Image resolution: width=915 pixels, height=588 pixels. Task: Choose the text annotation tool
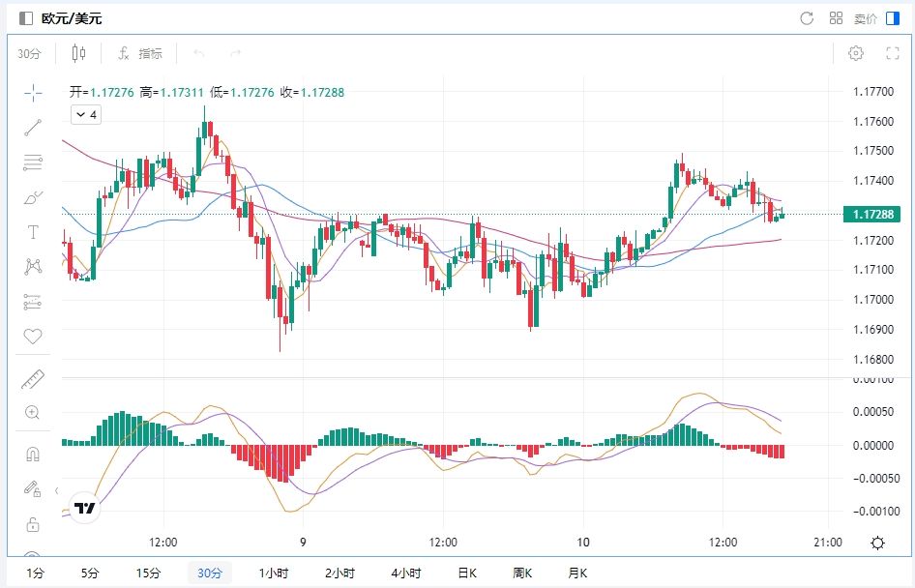pyautogui.click(x=33, y=232)
